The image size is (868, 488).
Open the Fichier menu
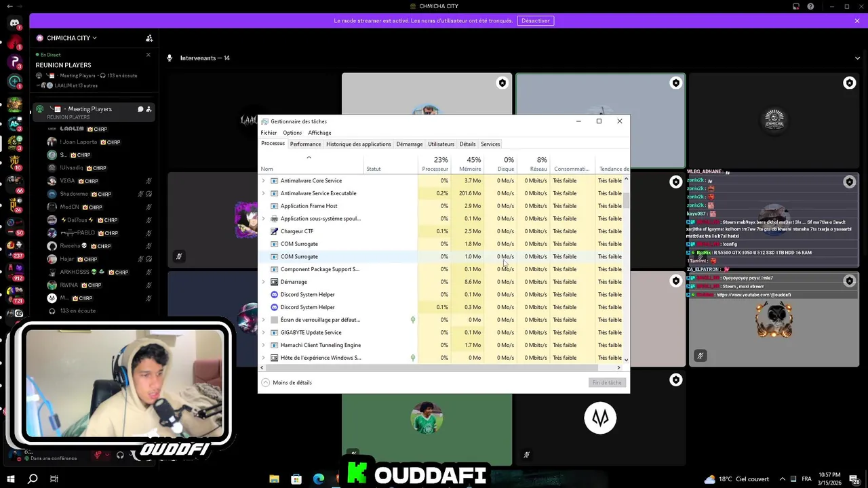pos(269,133)
